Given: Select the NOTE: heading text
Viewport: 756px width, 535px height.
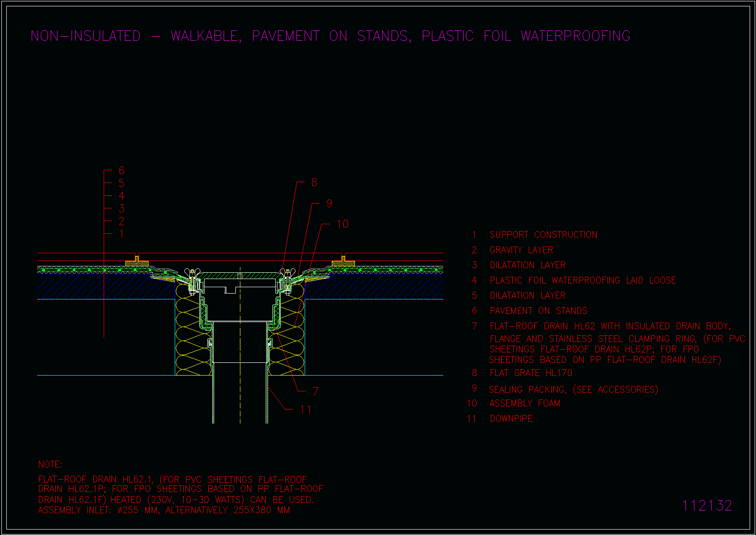Looking at the screenshot, I should [x=50, y=464].
